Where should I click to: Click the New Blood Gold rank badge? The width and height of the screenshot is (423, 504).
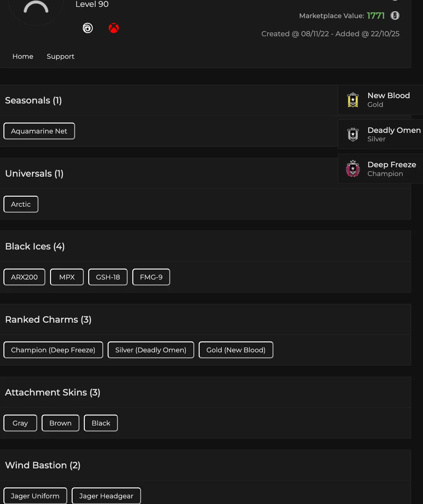(x=353, y=100)
